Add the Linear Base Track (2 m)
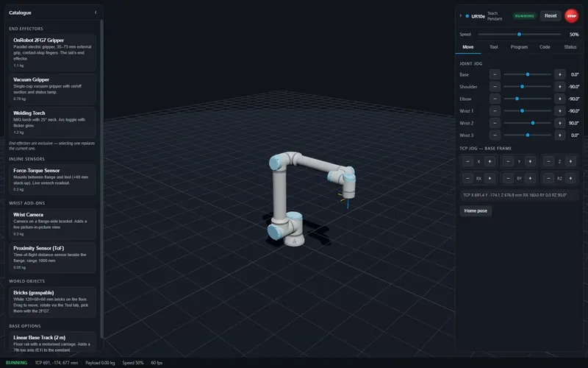Viewport: 588px width, 368px height. 52,342
